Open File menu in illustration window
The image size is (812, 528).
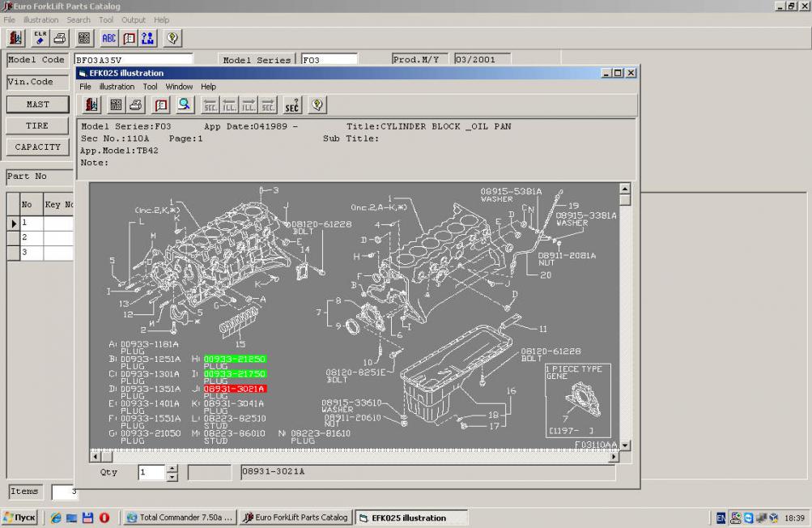pyautogui.click(x=86, y=87)
